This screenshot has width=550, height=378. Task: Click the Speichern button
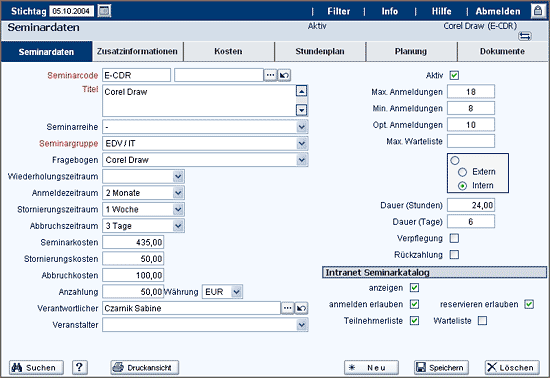441,367
